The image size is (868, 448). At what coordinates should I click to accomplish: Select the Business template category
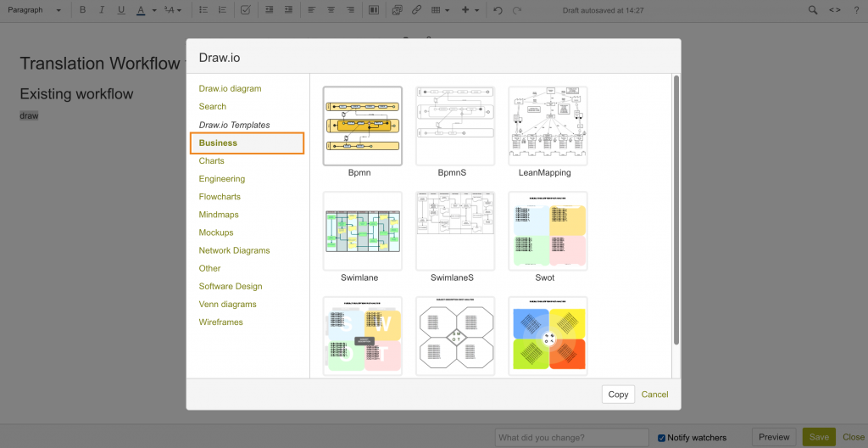coord(247,143)
